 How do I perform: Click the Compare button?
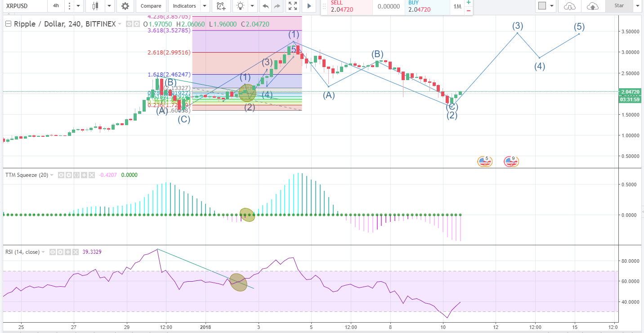click(151, 6)
